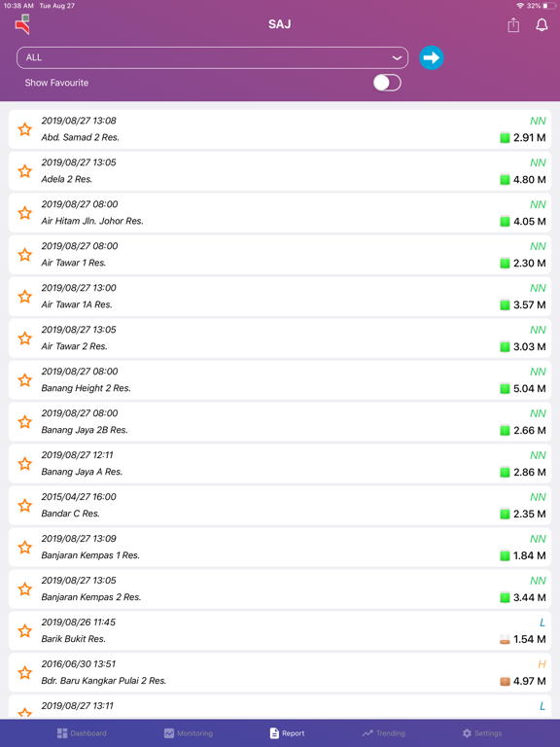The image size is (560, 747).
Task: Open the ALL filter dropdown
Action: click(212, 57)
